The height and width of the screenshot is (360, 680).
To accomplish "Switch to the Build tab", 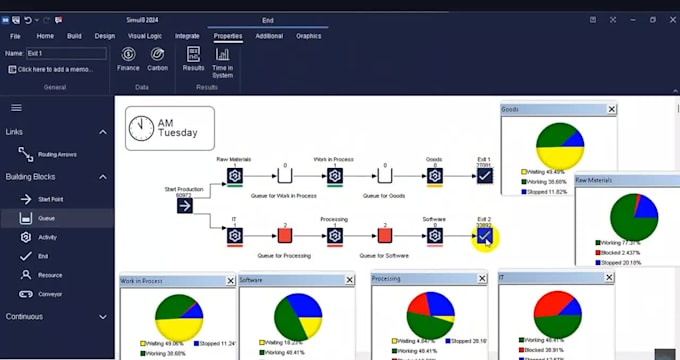I will point(74,36).
